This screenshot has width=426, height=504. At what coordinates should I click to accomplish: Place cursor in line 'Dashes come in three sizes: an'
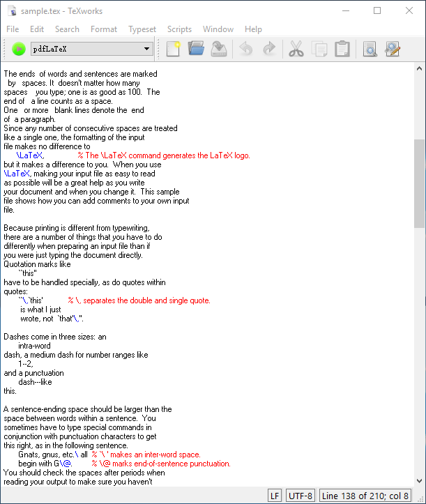click(x=55, y=337)
